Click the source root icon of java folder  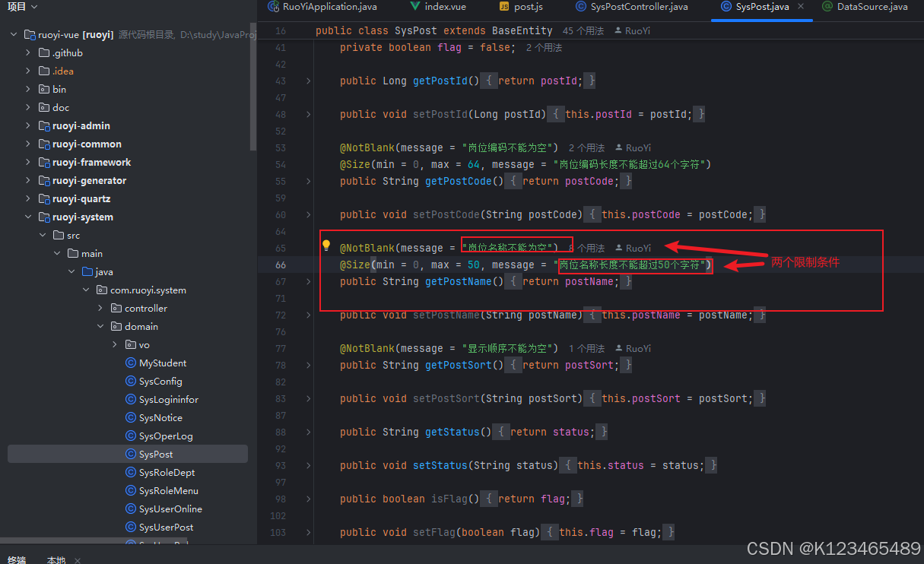87,272
